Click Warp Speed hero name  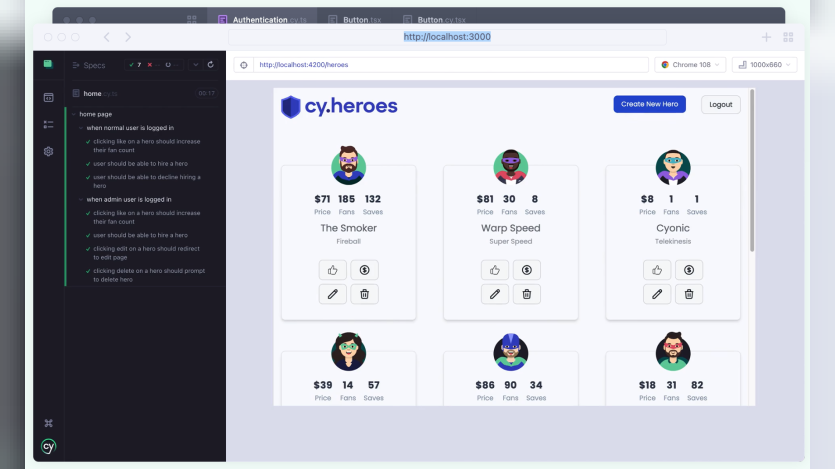point(511,228)
